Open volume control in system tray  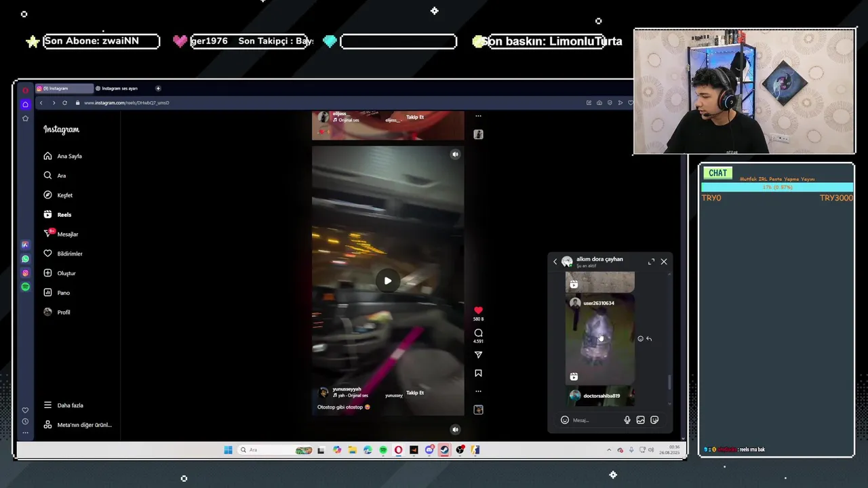[651, 450]
